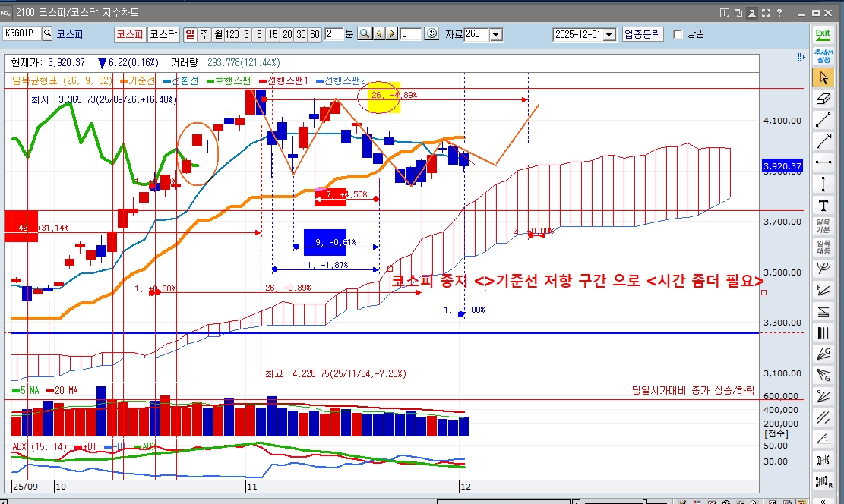Switch to 주 weekly period

point(204,34)
